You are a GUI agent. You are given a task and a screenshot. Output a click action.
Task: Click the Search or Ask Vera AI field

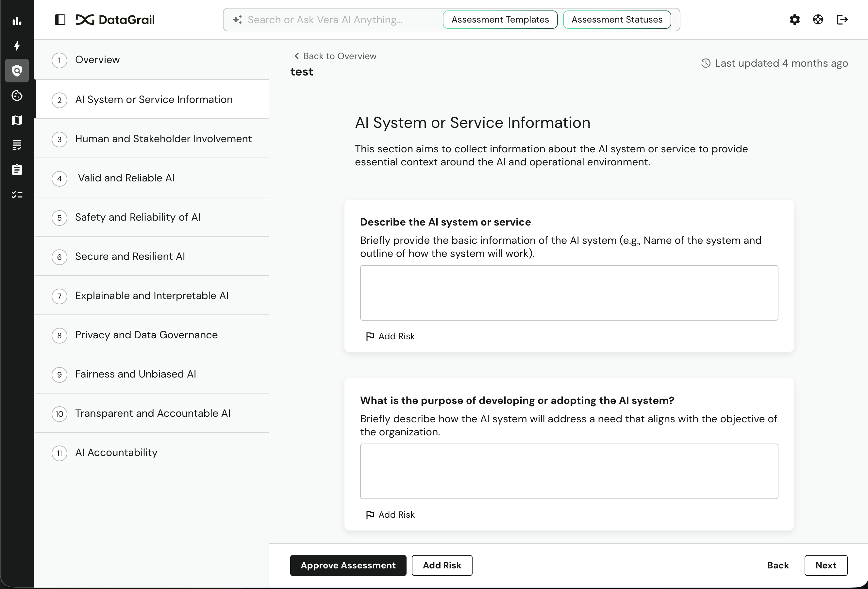tap(336, 20)
